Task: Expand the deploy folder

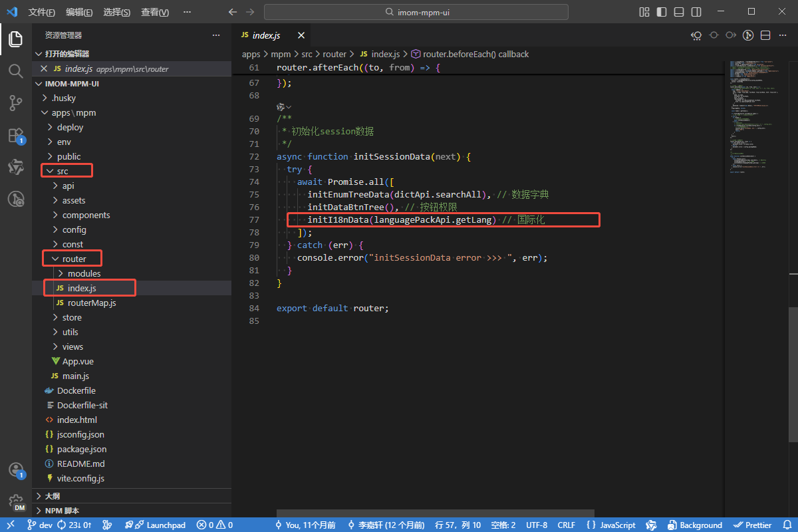Action: tap(70, 127)
